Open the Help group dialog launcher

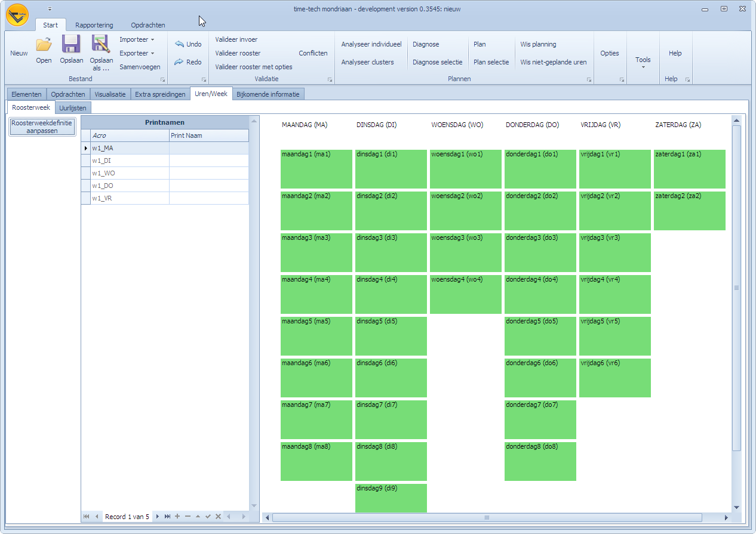[687, 79]
